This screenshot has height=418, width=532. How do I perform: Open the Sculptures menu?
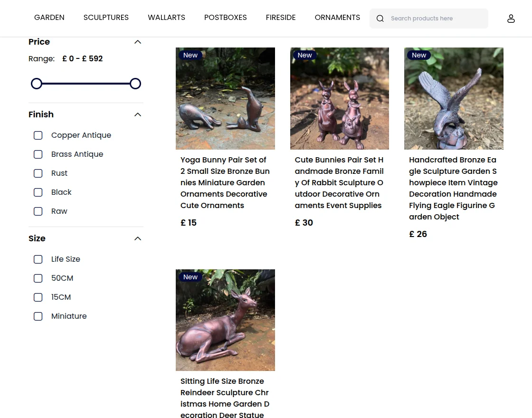[106, 18]
